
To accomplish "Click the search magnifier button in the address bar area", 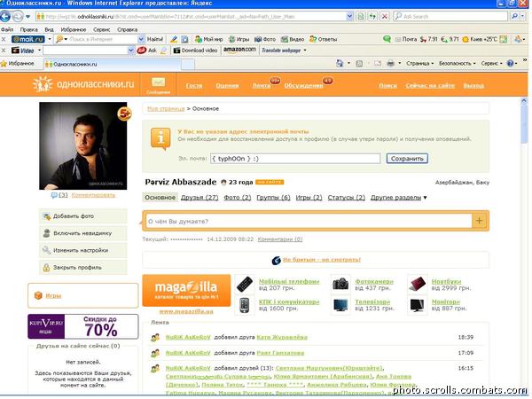I will 514,16.
